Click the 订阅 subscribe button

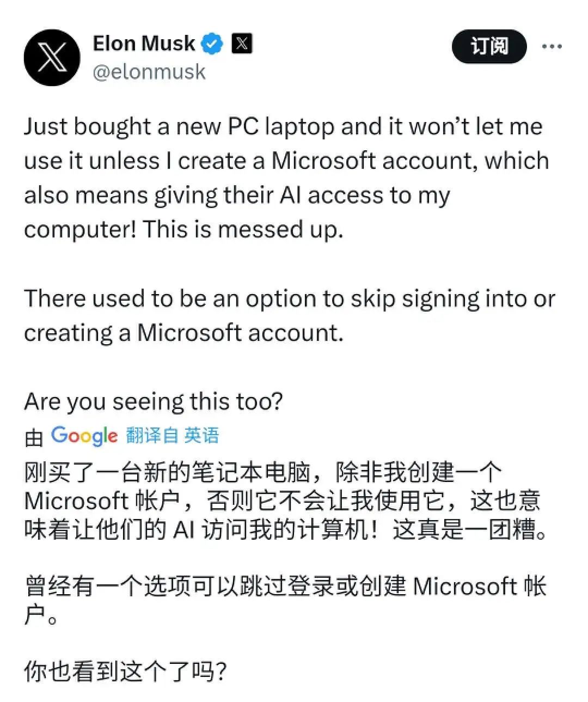[x=488, y=46]
